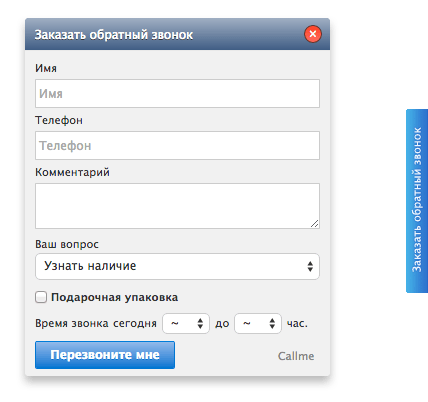Close the callback dialog with the red X
This screenshot has width=428, height=402.
point(313,34)
